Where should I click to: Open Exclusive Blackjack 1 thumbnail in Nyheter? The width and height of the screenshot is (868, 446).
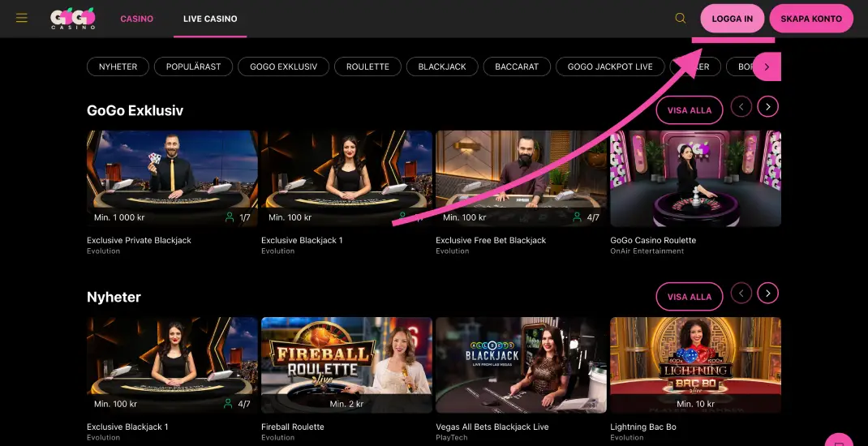click(x=172, y=365)
